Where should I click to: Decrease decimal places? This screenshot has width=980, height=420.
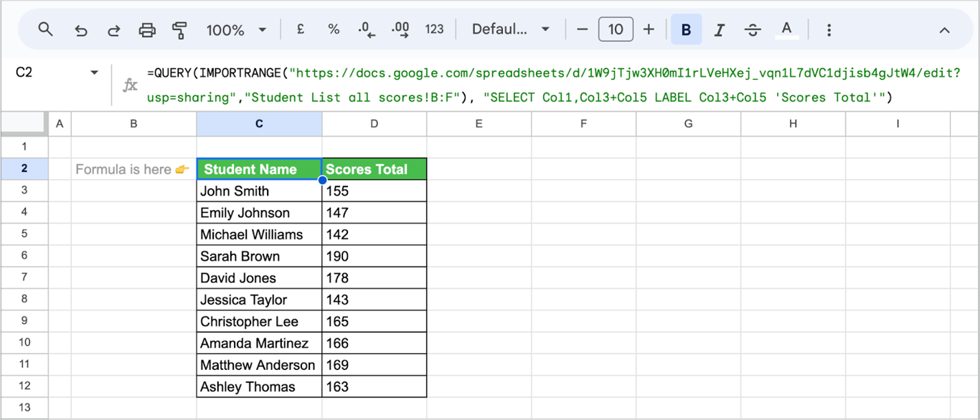367,29
